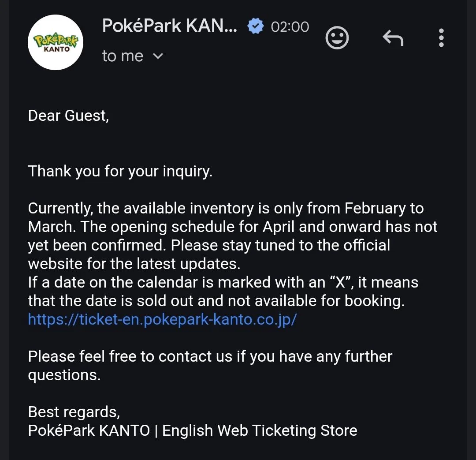
Task: Open the ticket-en.pokepark-kanto.co.jp link
Action: [162, 319]
